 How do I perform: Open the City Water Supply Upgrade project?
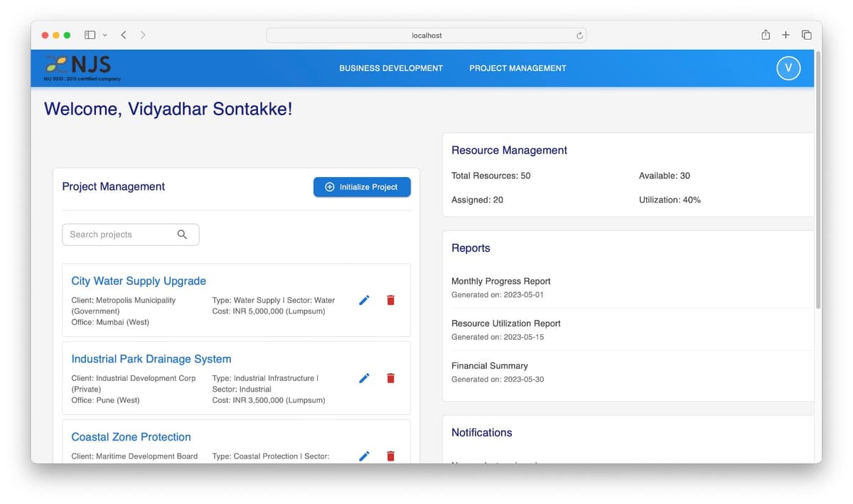click(x=138, y=281)
